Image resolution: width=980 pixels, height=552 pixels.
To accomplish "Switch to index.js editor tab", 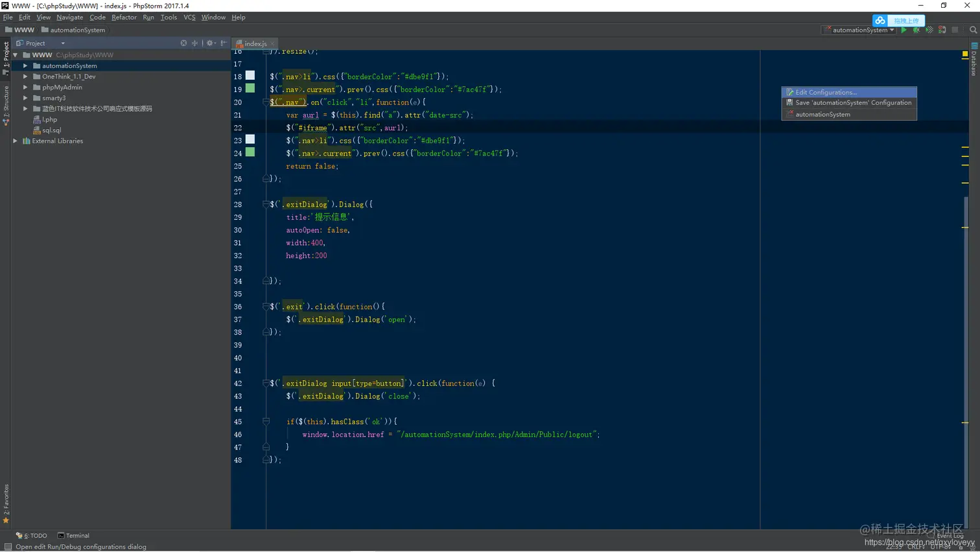I will point(255,43).
